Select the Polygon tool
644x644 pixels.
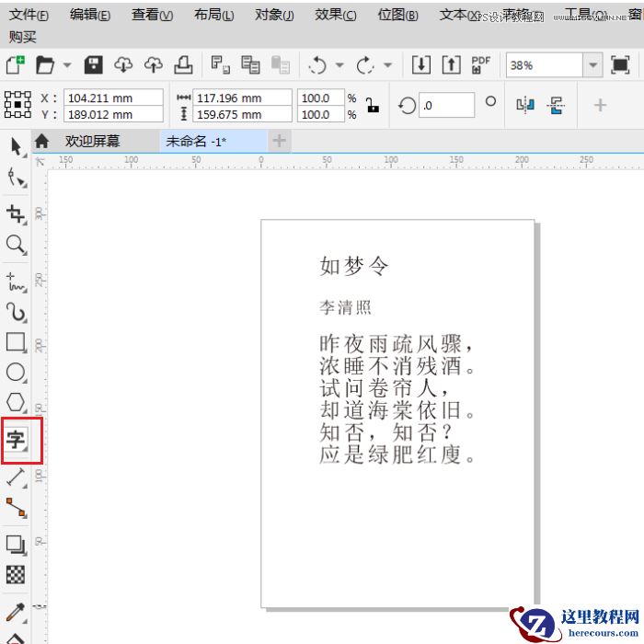(17, 402)
